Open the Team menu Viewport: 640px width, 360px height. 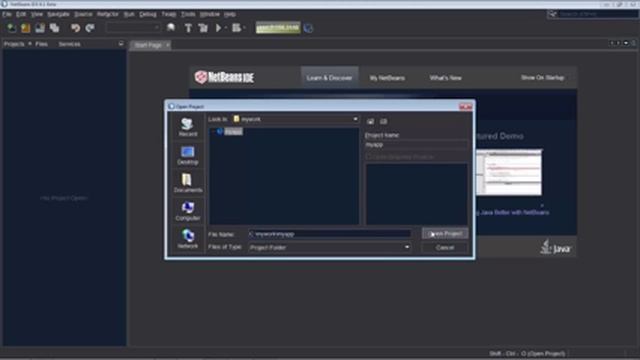pos(169,14)
